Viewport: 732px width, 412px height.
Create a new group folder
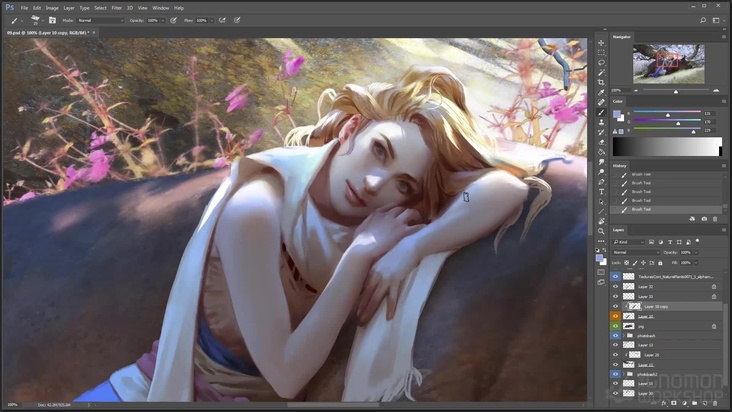coord(695,403)
